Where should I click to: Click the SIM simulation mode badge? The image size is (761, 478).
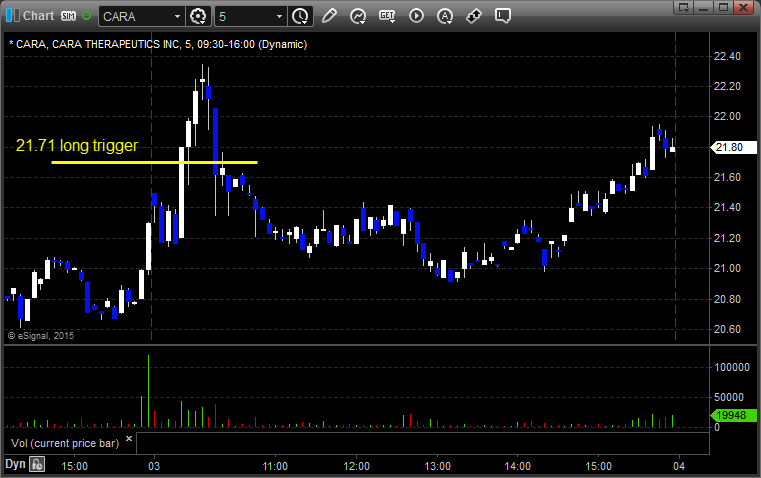tap(68, 16)
